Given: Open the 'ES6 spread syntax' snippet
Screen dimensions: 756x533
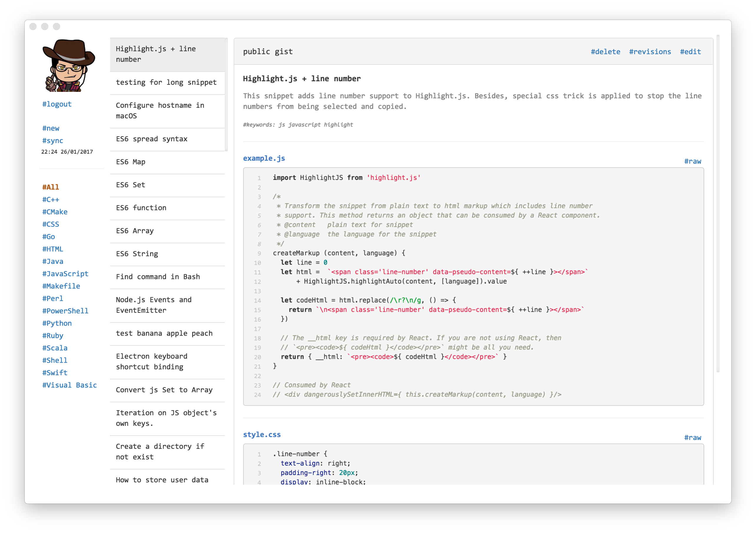Looking at the screenshot, I should (152, 139).
